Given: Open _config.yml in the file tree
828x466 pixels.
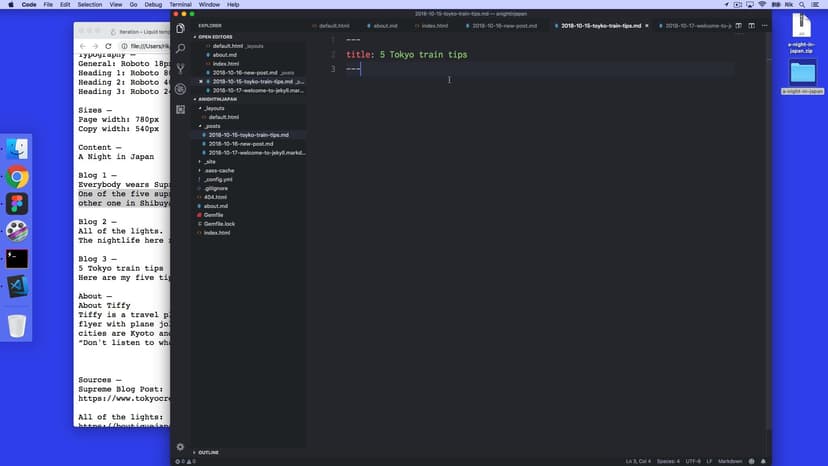Looking at the screenshot, I should pos(220,179).
